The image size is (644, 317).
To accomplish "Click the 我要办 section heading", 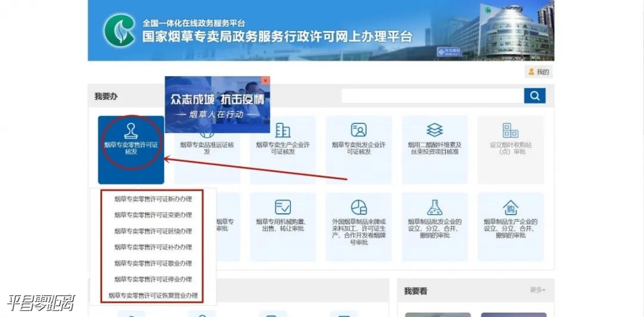I will [x=106, y=96].
